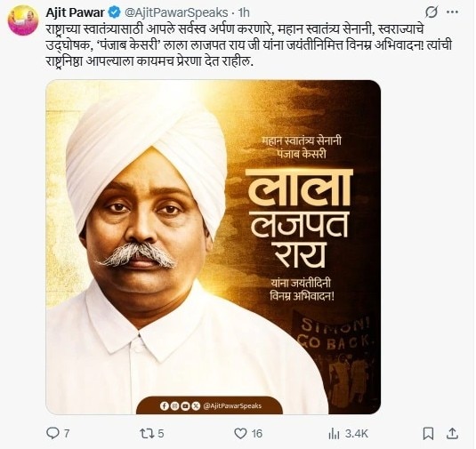Enlarge the Lala Lajpat Rai poster image
Viewport: 476px width, 449px height.
(x=214, y=247)
